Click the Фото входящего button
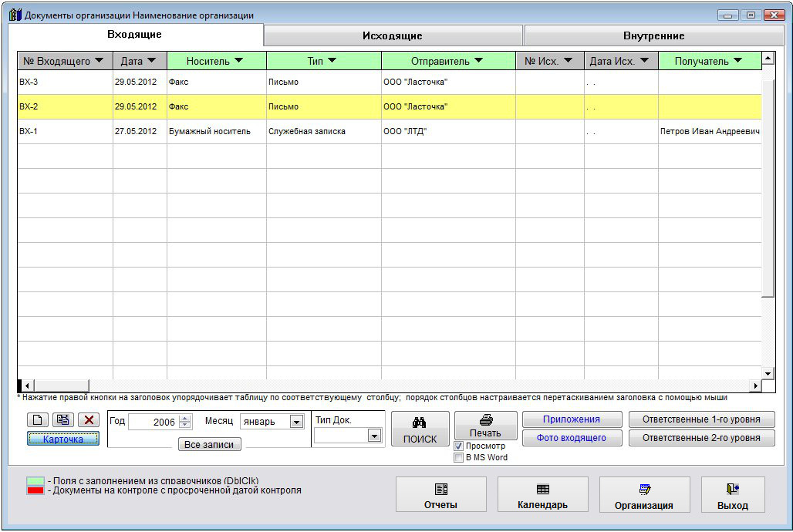793x532 pixels. click(572, 438)
